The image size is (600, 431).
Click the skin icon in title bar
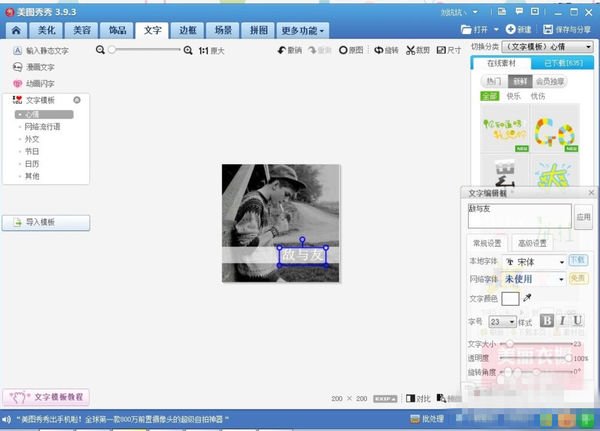pyautogui.click(x=502, y=12)
